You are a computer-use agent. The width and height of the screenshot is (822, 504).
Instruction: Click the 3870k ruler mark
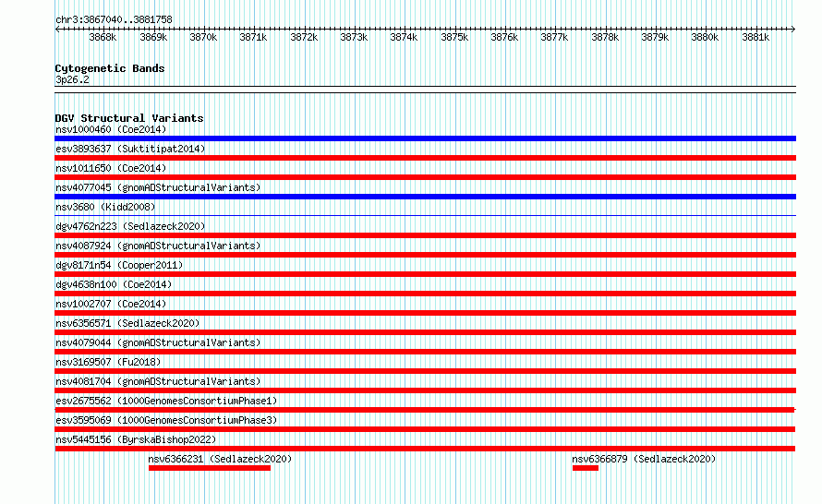click(x=203, y=37)
